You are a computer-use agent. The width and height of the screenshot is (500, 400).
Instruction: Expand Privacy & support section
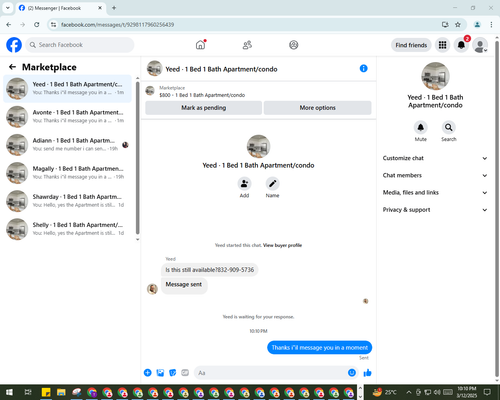pos(435,210)
